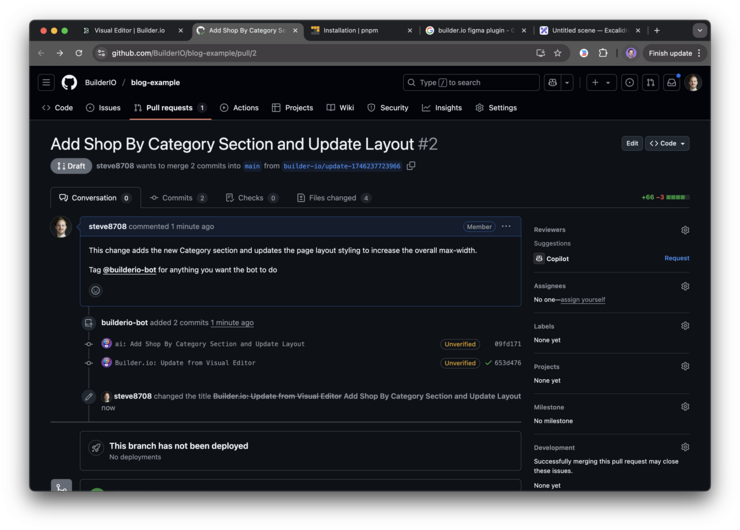Viewport: 740px width, 530px height.
Task: Open the Projects repository tab
Action: pos(293,108)
